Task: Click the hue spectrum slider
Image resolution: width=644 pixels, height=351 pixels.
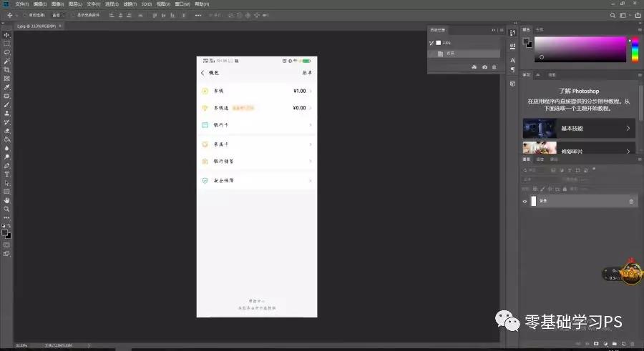Action: pyautogui.click(x=635, y=49)
